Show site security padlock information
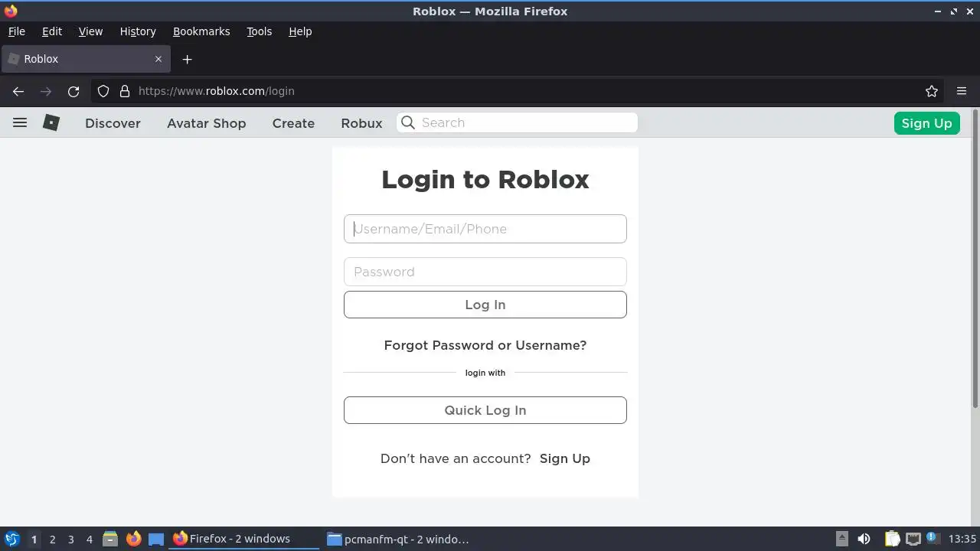The height and width of the screenshot is (551, 980). pos(125,91)
